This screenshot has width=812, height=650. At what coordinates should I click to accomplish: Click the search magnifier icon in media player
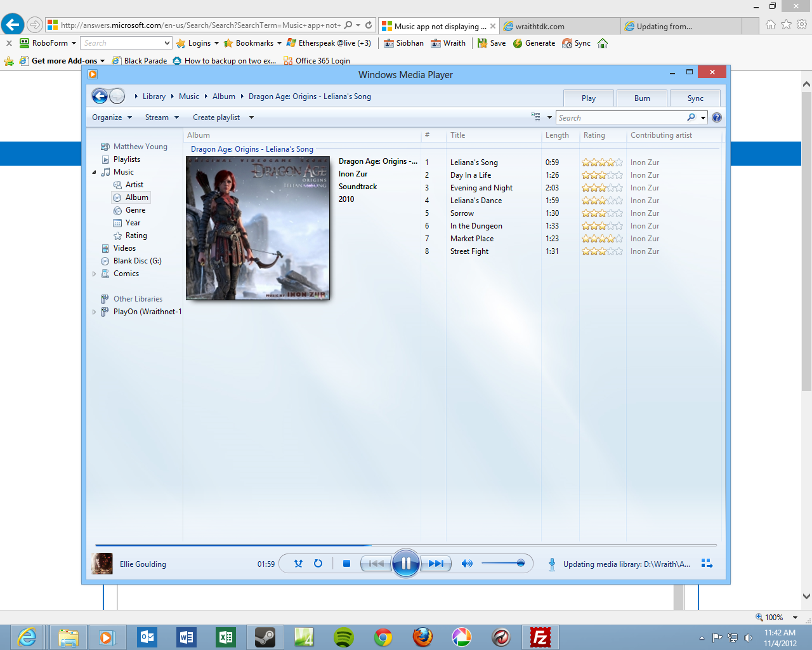coord(691,117)
